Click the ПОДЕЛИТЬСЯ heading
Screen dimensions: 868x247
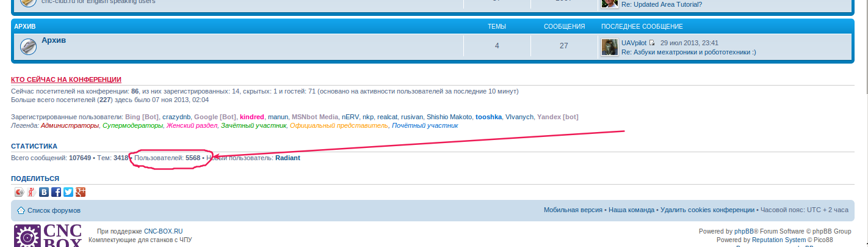pyautogui.click(x=35, y=179)
